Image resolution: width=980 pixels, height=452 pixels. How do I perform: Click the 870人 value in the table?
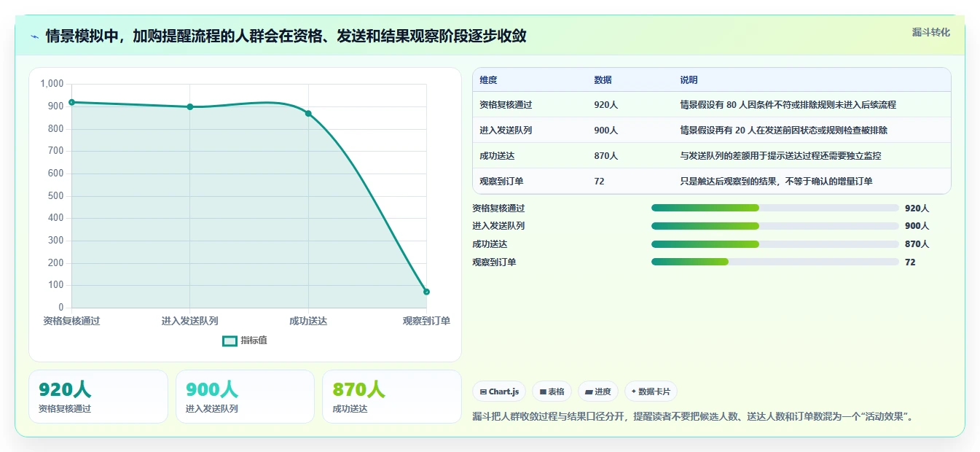tap(605, 156)
